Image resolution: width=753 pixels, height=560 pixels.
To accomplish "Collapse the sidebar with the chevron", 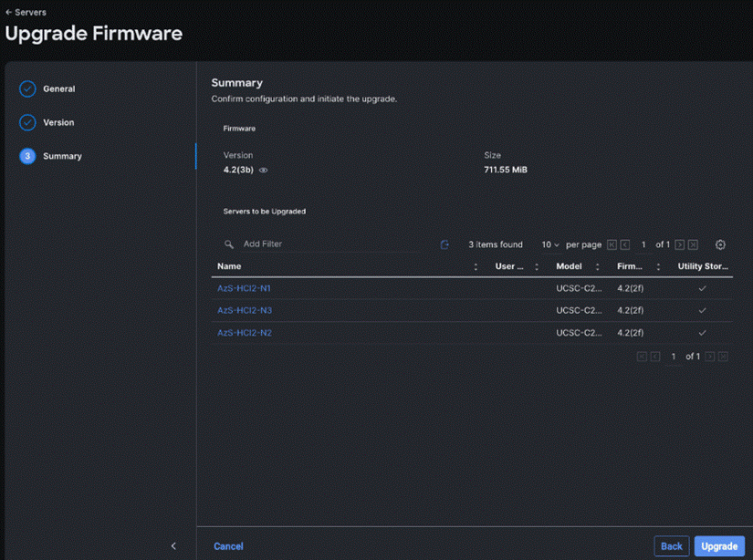I will pyautogui.click(x=173, y=545).
